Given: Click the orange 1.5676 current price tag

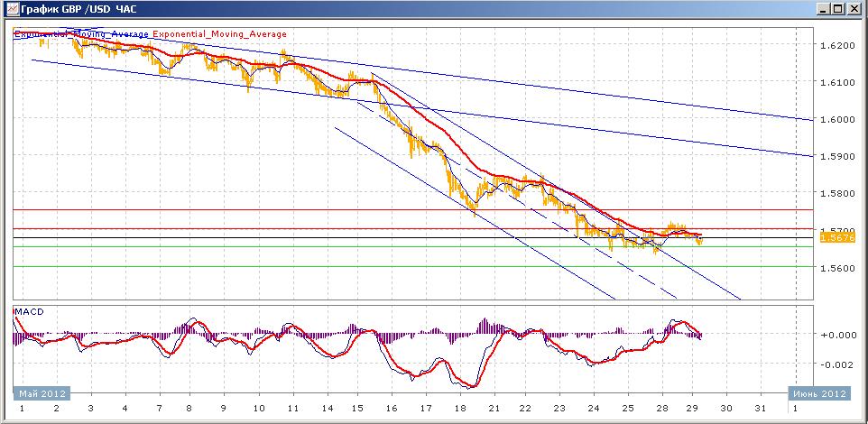Looking at the screenshot, I should [x=838, y=237].
